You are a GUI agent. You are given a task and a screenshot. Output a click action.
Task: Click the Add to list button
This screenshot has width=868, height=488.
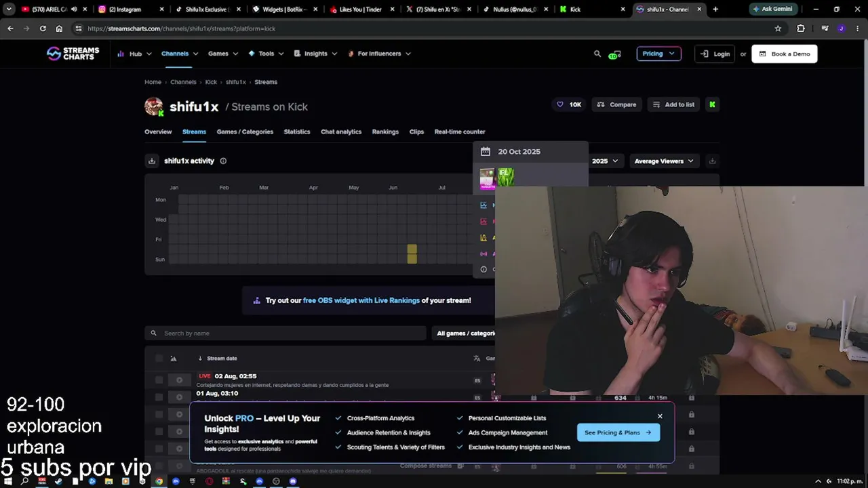click(673, 104)
